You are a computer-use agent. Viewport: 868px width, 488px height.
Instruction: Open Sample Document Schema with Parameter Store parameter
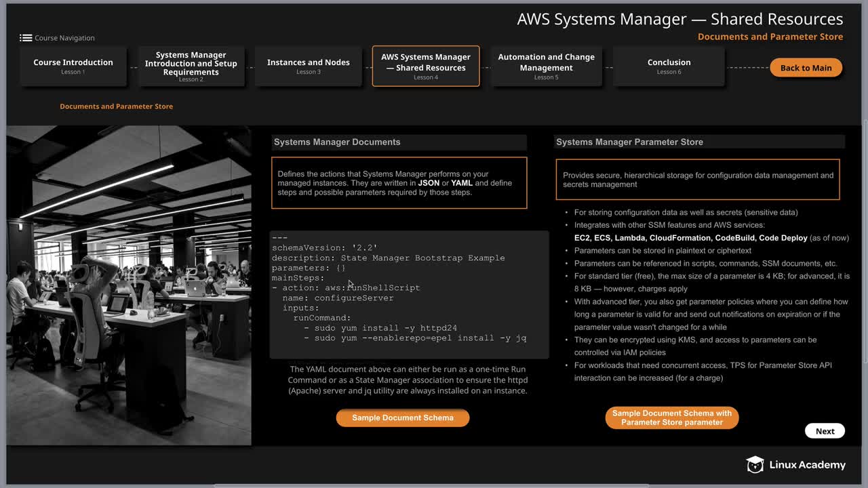point(672,418)
